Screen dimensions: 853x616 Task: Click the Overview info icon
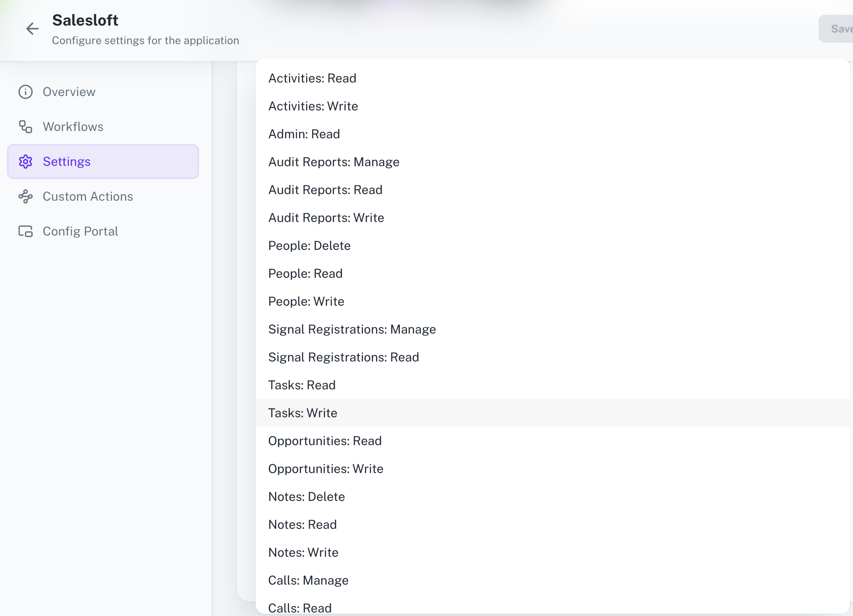point(25,92)
